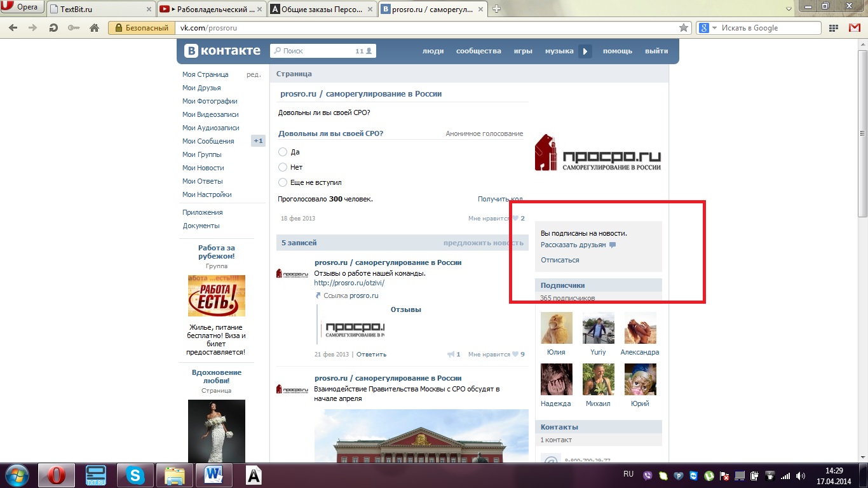Click the speech bubble next to Рассказать друзьям

[x=613, y=245]
